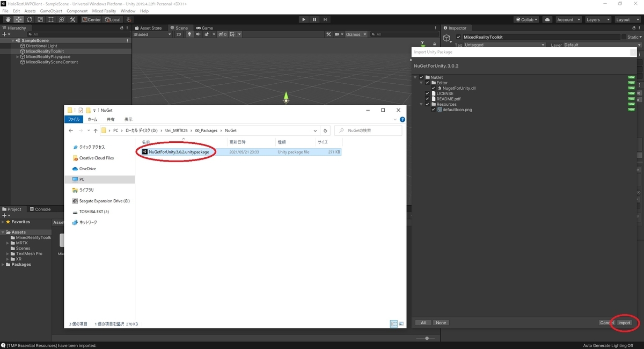Switch to the Game tab
The height and width of the screenshot is (349, 644).
pyautogui.click(x=204, y=28)
